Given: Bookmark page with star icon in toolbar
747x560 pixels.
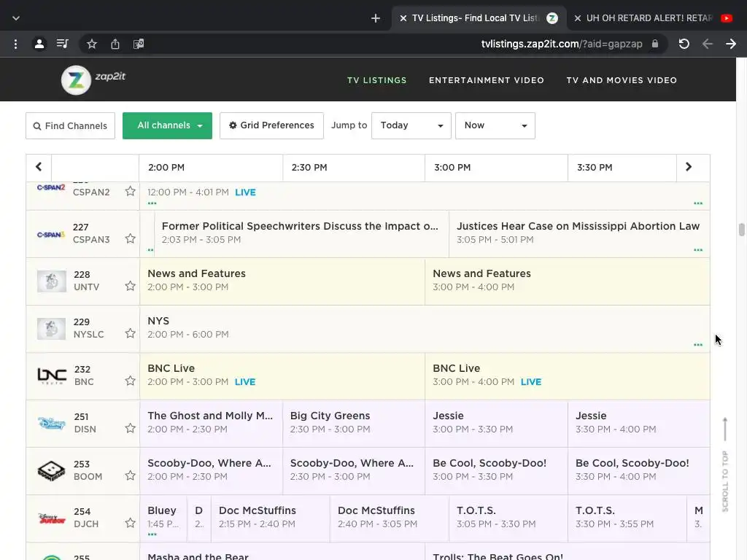Looking at the screenshot, I should [92, 44].
